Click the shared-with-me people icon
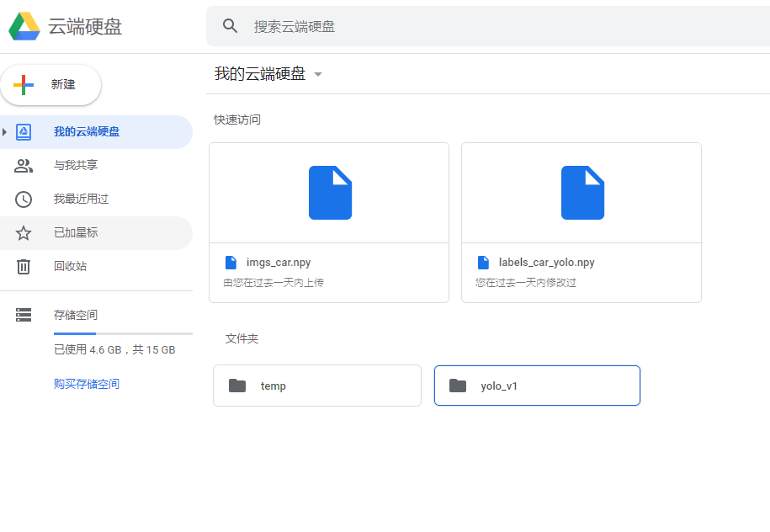The width and height of the screenshot is (770, 532). (x=23, y=166)
